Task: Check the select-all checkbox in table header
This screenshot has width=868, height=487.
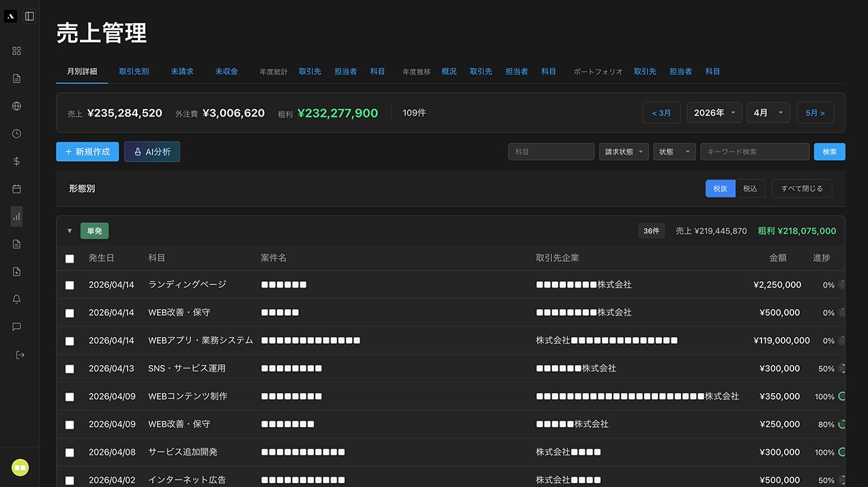Action: 70,259
